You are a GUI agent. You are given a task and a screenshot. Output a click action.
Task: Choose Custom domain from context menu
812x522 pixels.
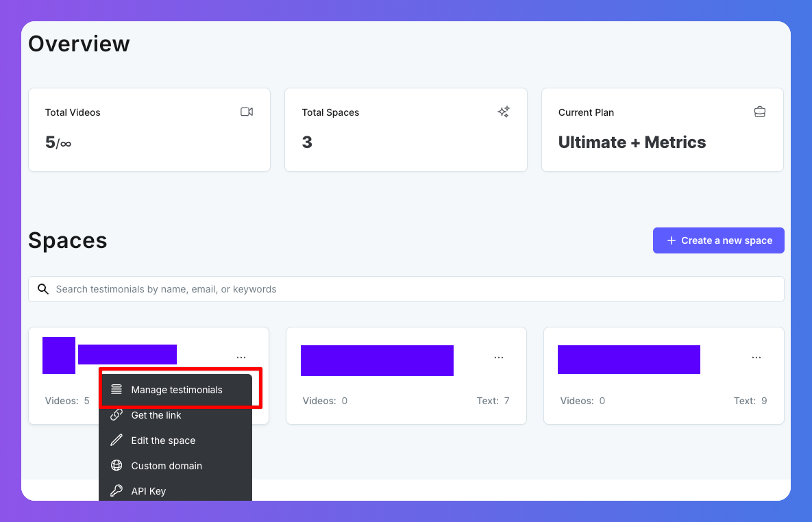tap(167, 466)
